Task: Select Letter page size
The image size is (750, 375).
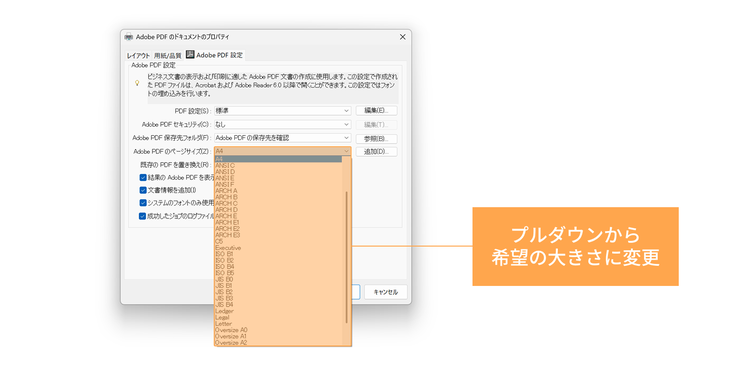Action: pos(278,324)
